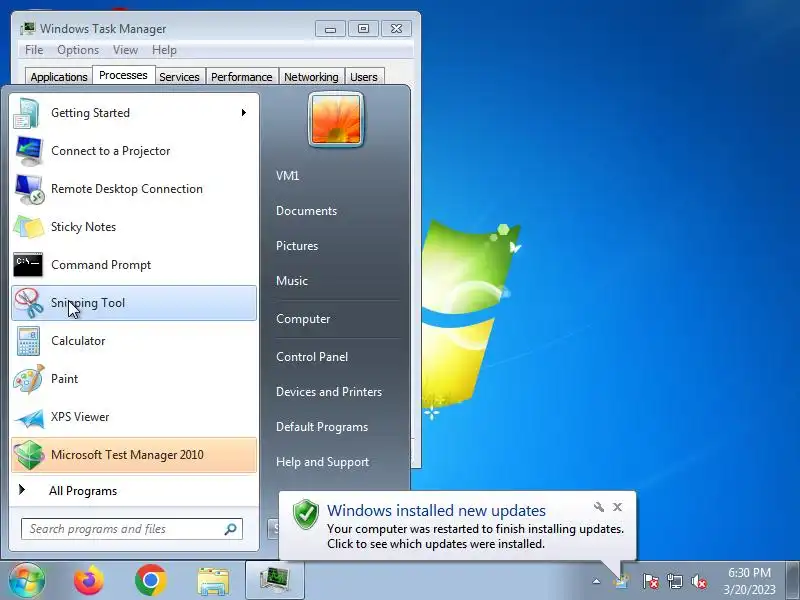Screen dimensions: 800x600
Task: Click the Task Manager taskbar button
Action: 275,580
